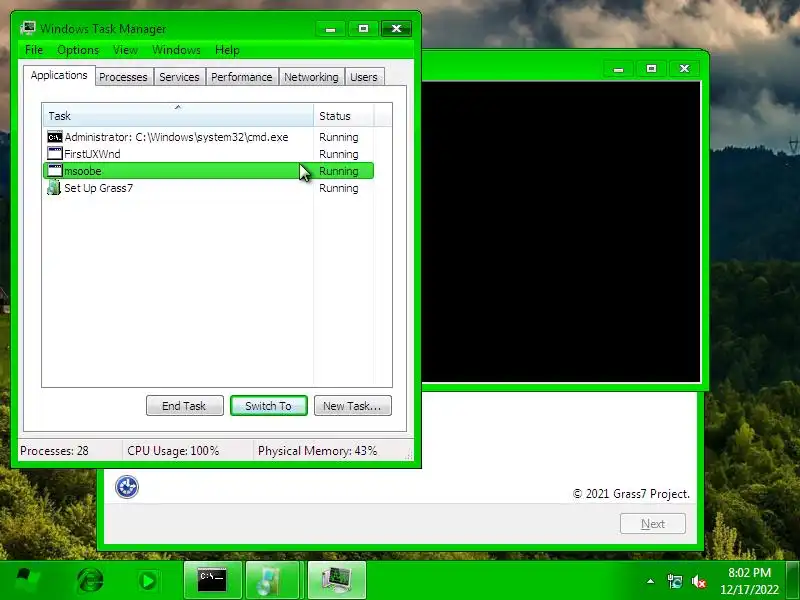
Task: Click the cmd.exe task icon in list
Action: pos(54,137)
